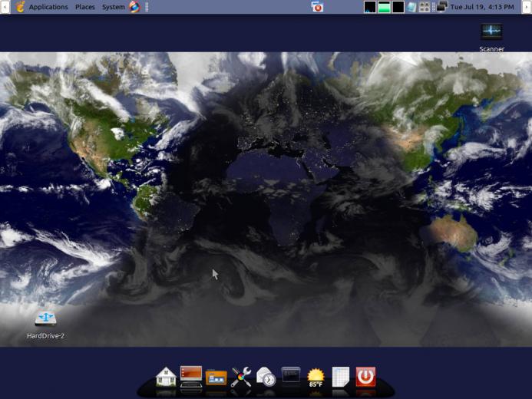The height and width of the screenshot is (399, 532).
Task: Open the wrench and screwdriver settings icon
Action: click(241, 377)
